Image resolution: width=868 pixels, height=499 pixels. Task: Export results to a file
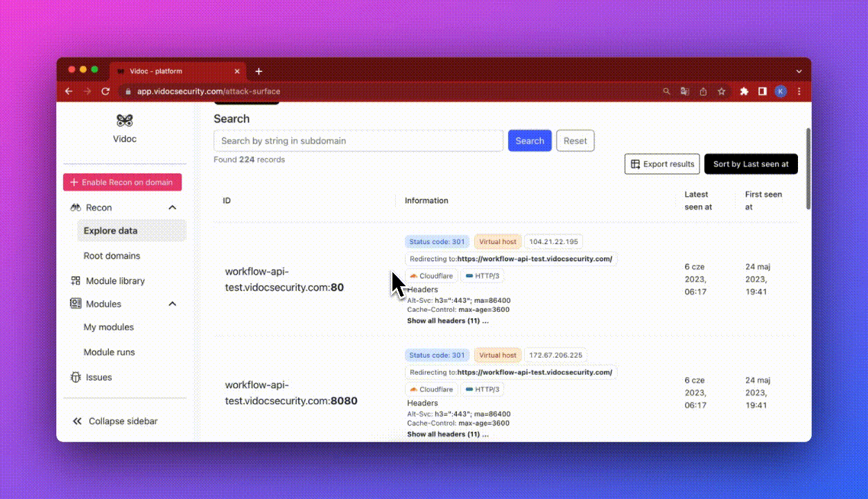click(x=661, y=164)
